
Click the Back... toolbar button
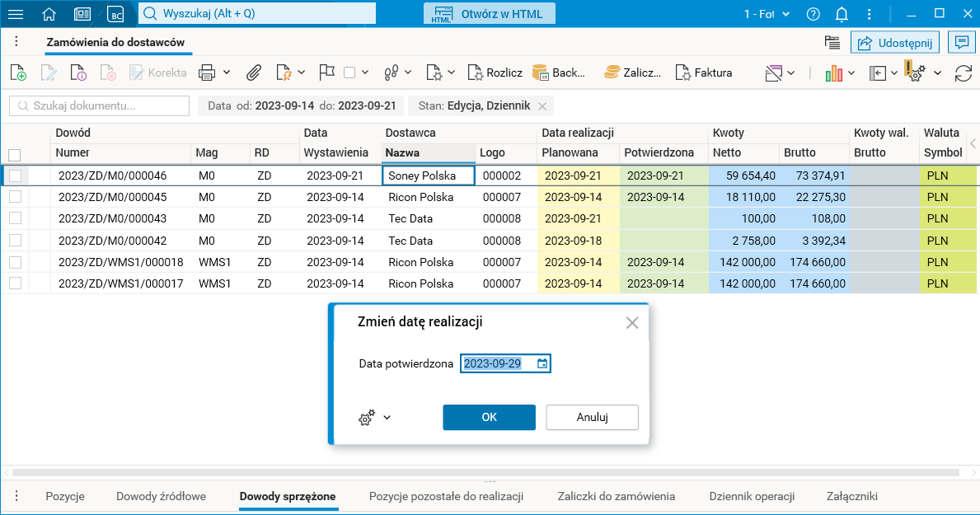pos(559,73)
